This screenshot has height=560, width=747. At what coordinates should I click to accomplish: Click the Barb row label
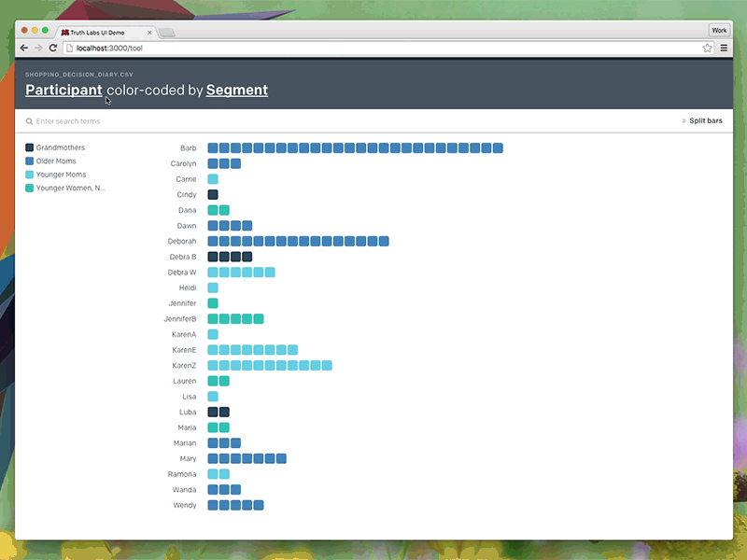coord(189,148)
